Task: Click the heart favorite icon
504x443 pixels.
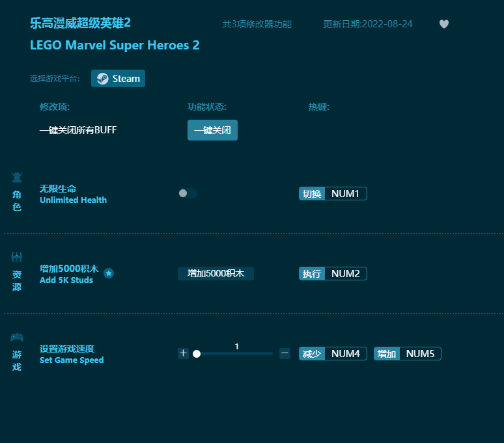Action: pos(444,24)
